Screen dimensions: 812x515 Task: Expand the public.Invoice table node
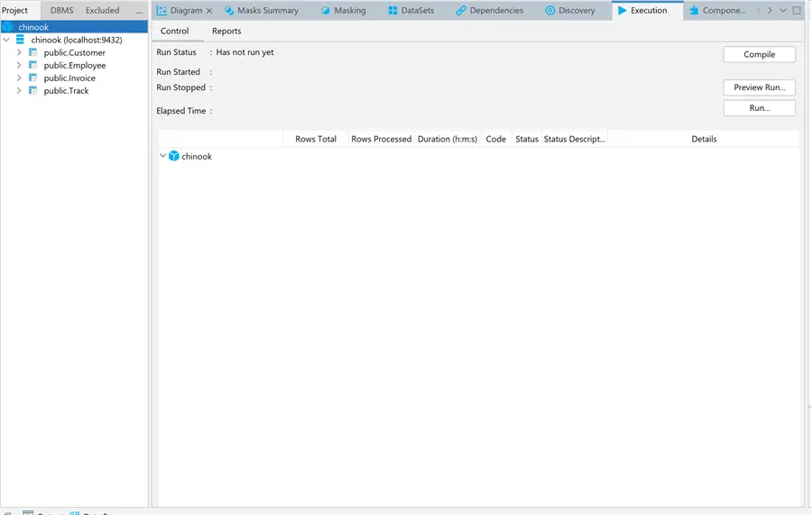click(x=19, y=78)
